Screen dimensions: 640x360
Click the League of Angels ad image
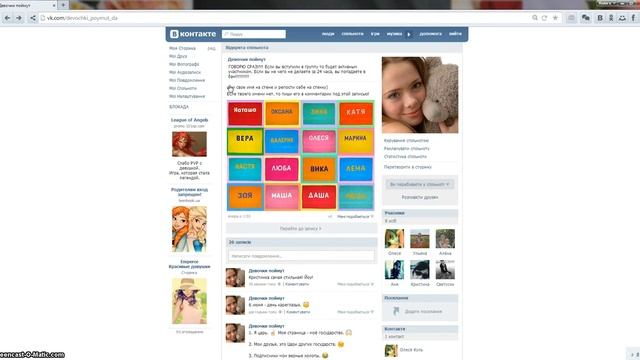point(189,144)
